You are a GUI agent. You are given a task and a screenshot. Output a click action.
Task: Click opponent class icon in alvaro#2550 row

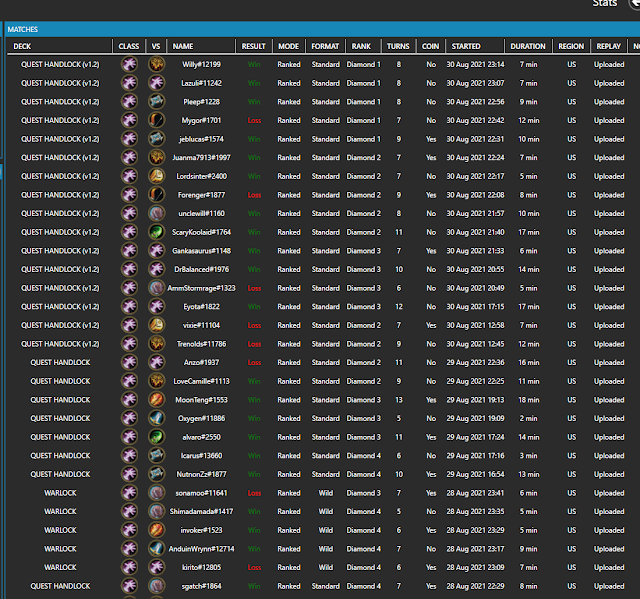click(x=156, y=437)
